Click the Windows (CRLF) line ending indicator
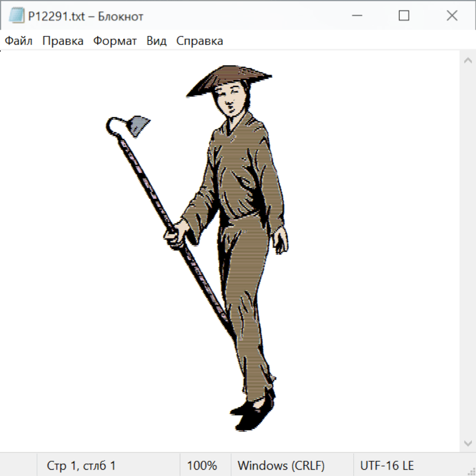The width and height of the screenshot is (476, 476). tap(281, 466)
